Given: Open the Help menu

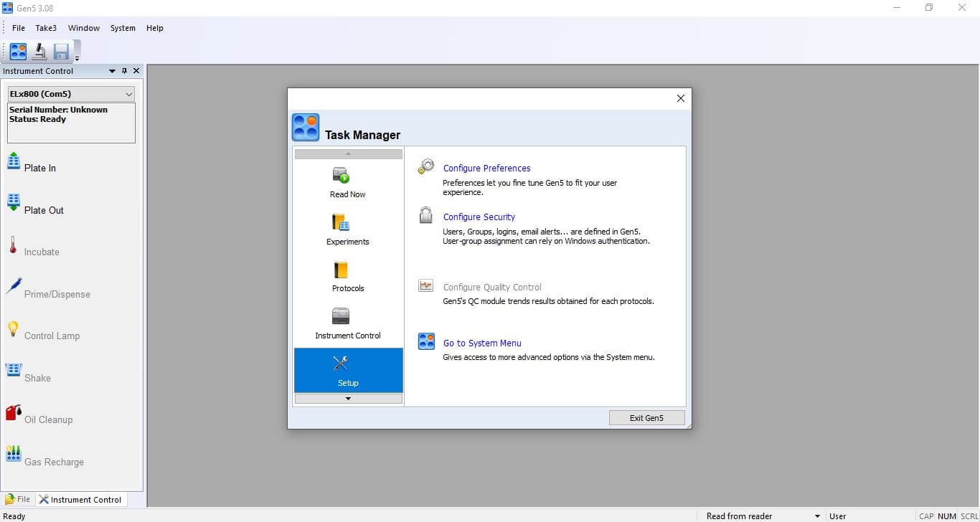Looking at the screenshot, I should point(155,28).
